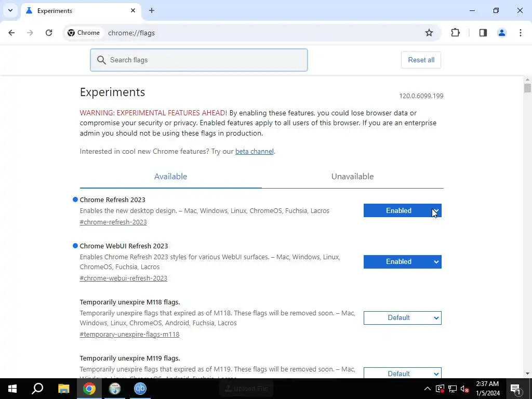The height and width of the screenshot is (399, 532).
Task: Open the M119 flags Default dropdown
Action: pyautogui.click(x=403, y=373)
